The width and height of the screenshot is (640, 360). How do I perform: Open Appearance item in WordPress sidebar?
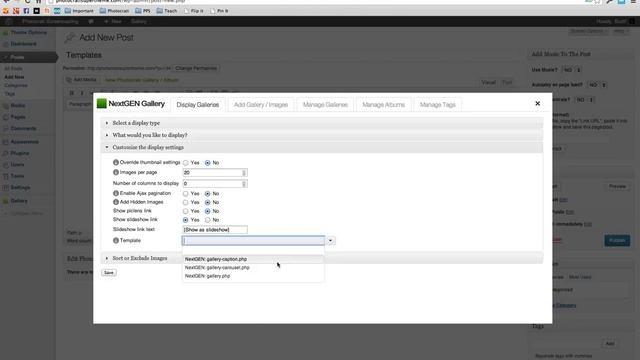(x=24, y=142)
